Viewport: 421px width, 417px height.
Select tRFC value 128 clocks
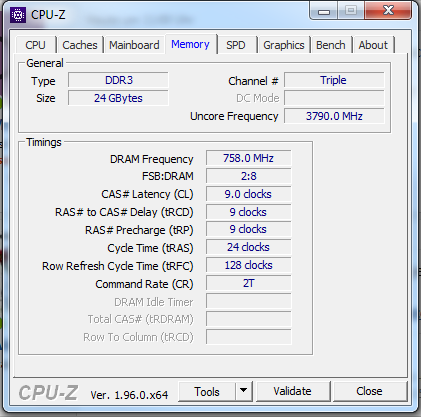click(249, 265)
